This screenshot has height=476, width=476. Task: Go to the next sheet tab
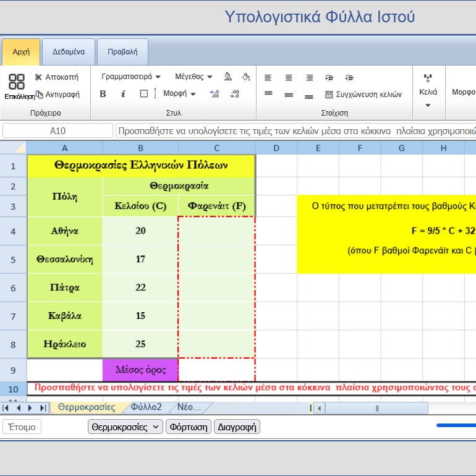(30, 408)
